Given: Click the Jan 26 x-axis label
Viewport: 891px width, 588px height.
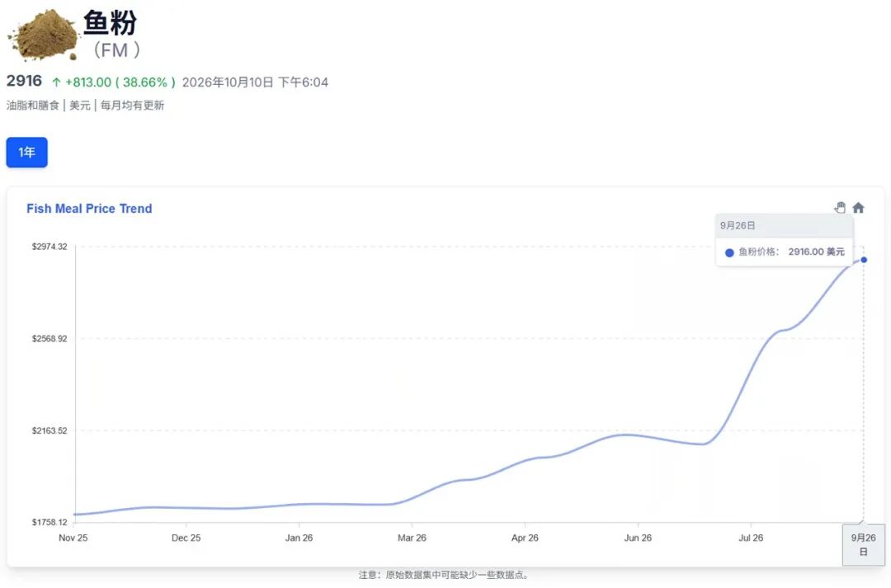Looking at the screenshot, I should click(x=299, y=538).
